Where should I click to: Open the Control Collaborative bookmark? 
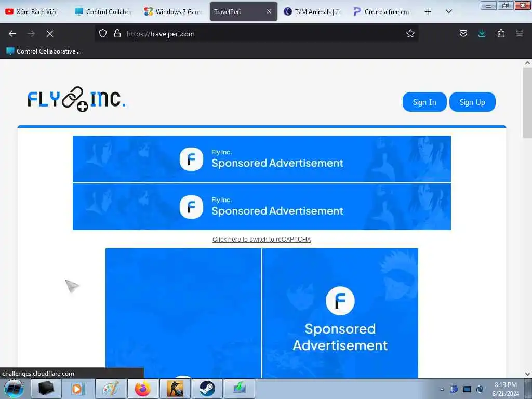tap(44, 51)
